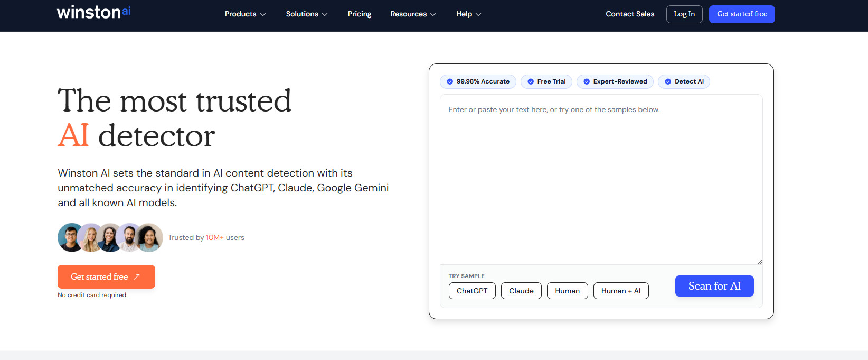Click the chevron next to Resources
Screen dimensions: 868x360
(x=433, y=14)
